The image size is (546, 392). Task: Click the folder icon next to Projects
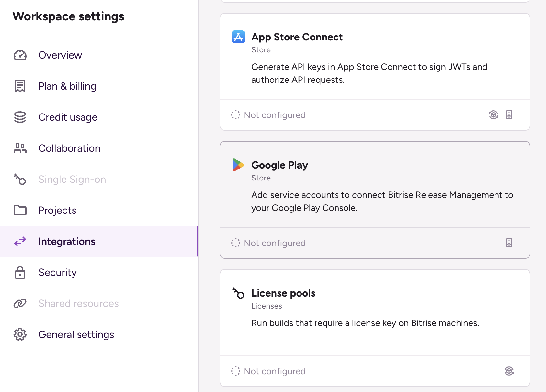(x=20, y=210)
